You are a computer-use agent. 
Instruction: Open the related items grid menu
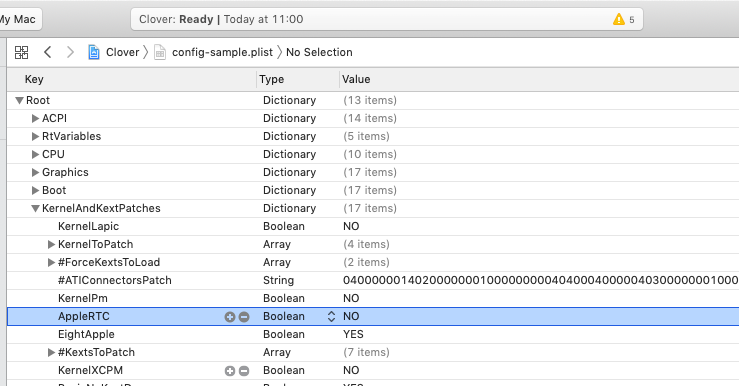(21, 52)
